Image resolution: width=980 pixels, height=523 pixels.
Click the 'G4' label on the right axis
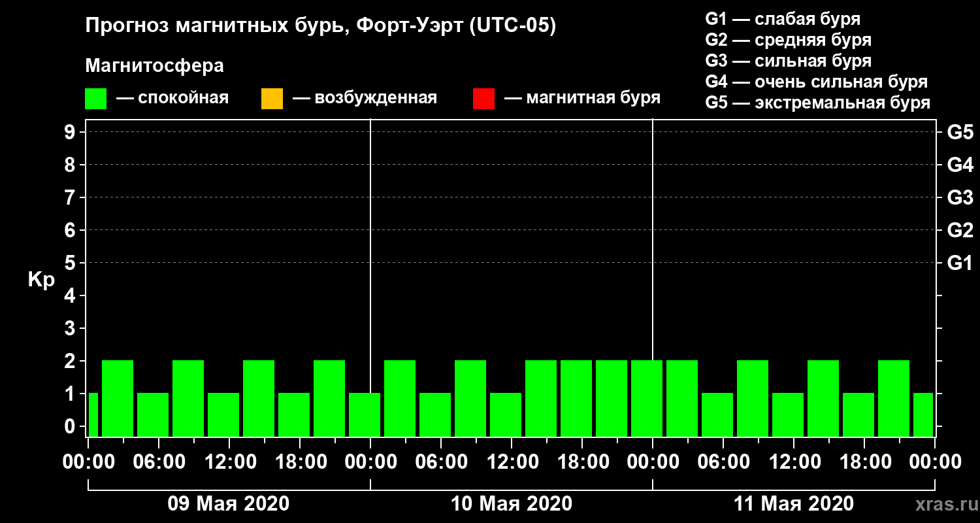click(x=960, y=165)
